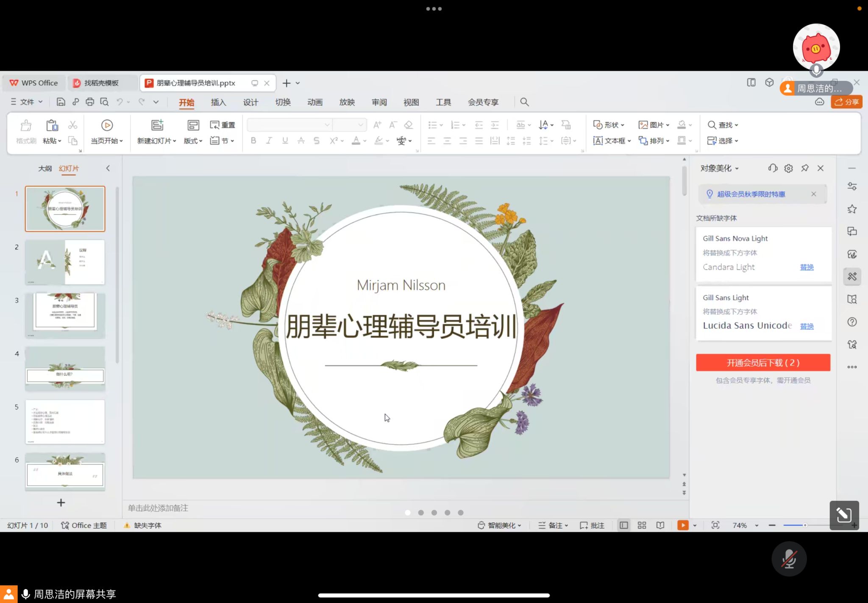Click the print icon in quick toolbar
Image resolution: width=868 pixels, height=603 pixels.
pos(89,102)
